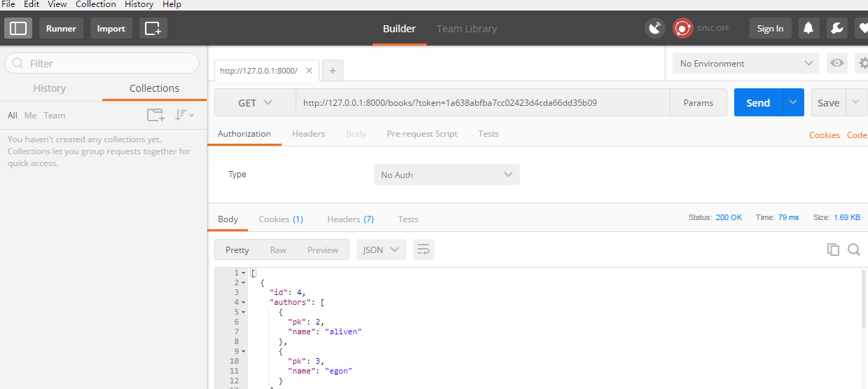
Task: Toggle line wrap in response
Action: point(424,250)
